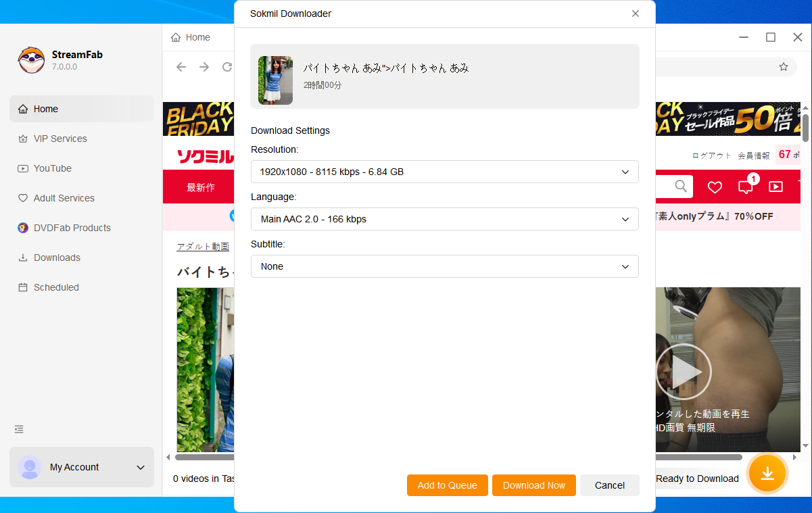This screenshot has width=812, height=513.
Task: Toggle the favorites heart on the site header
Action: [x=715, y=187]
